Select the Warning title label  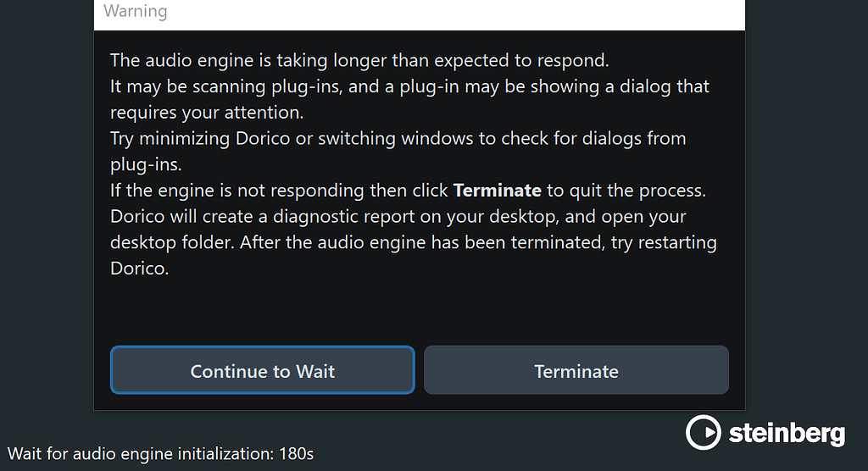click(x=136, y=12)
